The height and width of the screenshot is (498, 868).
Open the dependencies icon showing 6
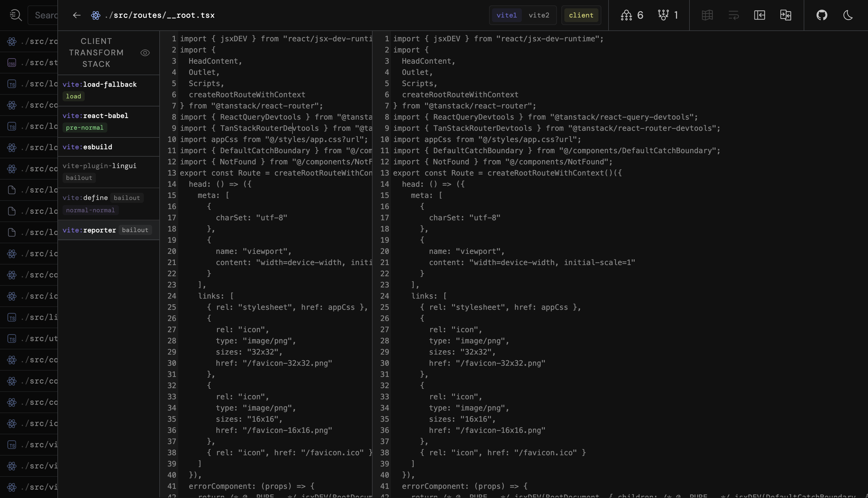point(632,15)
